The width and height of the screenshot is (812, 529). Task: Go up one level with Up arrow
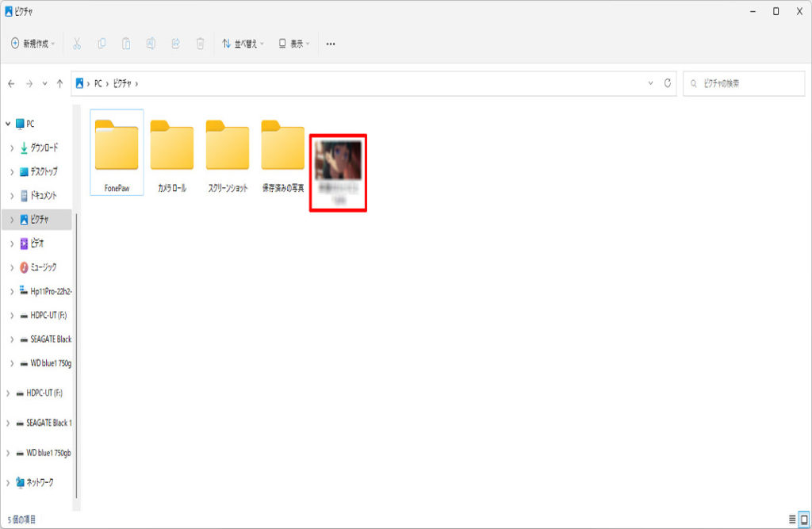click(x=59, y=83)
